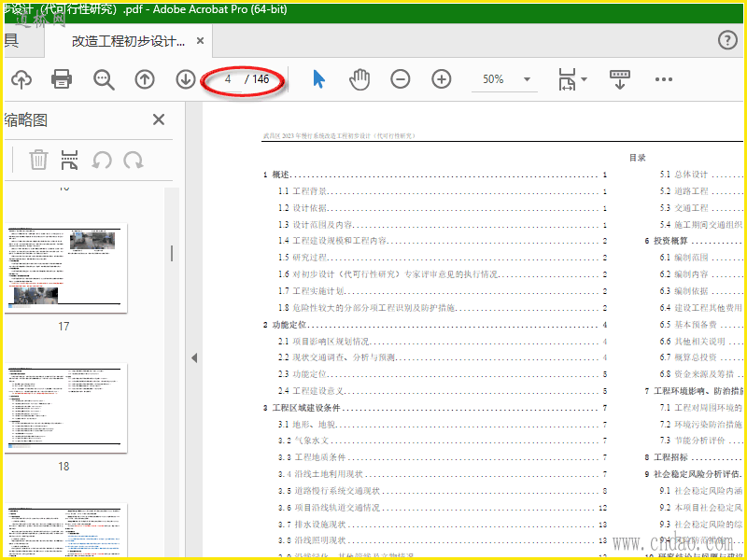Collapse the navigation pane with left arrow

click(194, 357)
